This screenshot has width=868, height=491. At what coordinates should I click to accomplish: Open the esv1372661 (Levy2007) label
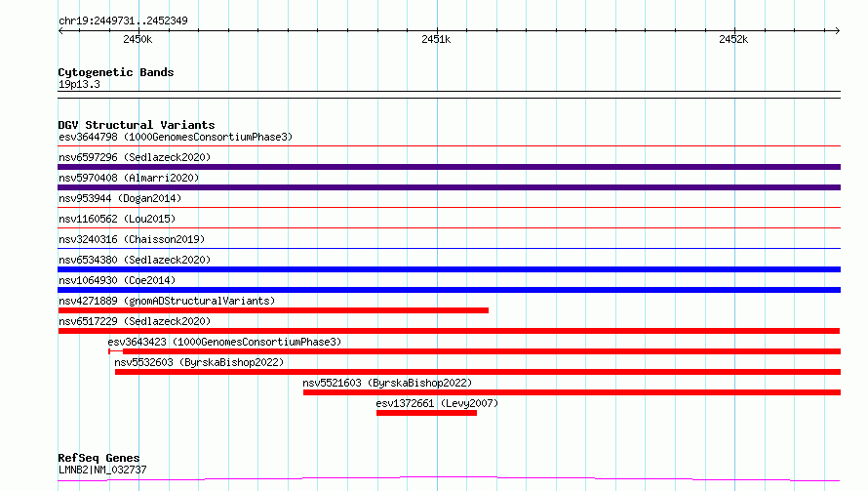point(437,403)
